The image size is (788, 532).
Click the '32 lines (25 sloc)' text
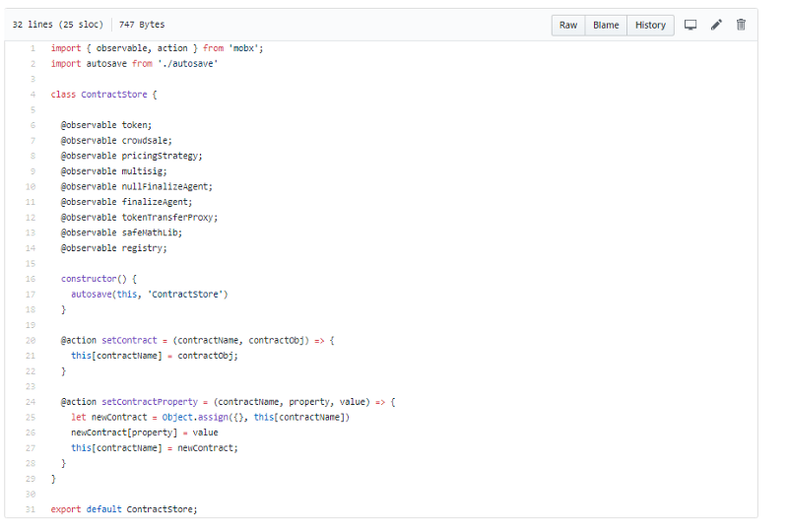point(57,24)
